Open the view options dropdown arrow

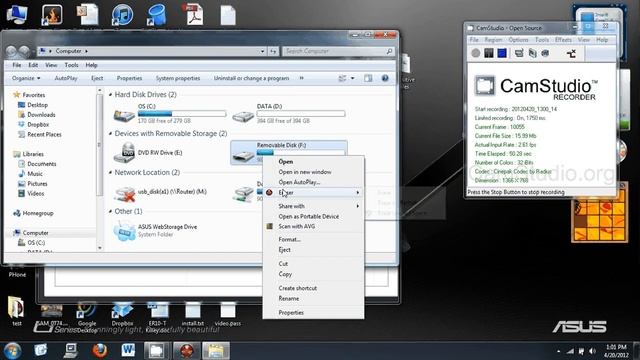pyautogui.click(x=353, y=78)
